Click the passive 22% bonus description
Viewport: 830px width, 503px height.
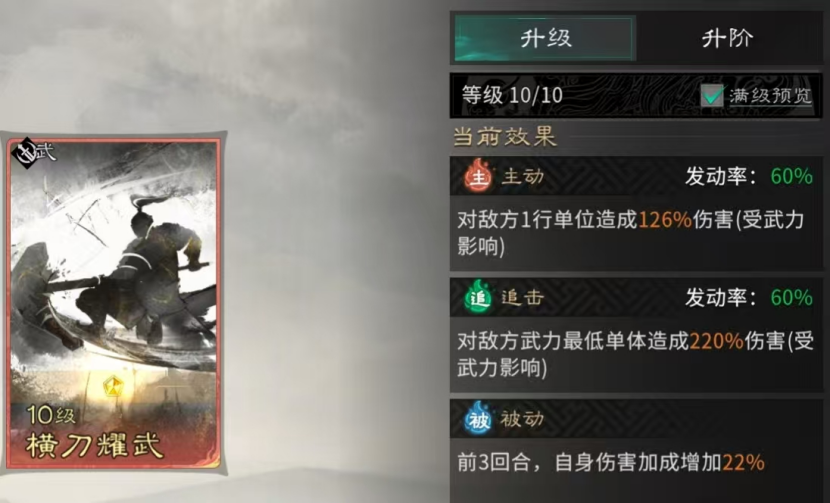pos(611,463)
